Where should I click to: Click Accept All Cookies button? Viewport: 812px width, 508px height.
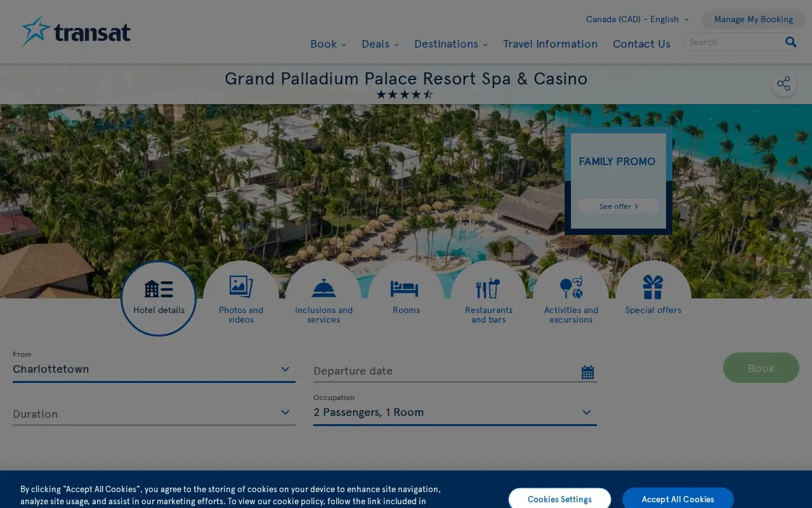pyautogui.click(x=678, y=499)
